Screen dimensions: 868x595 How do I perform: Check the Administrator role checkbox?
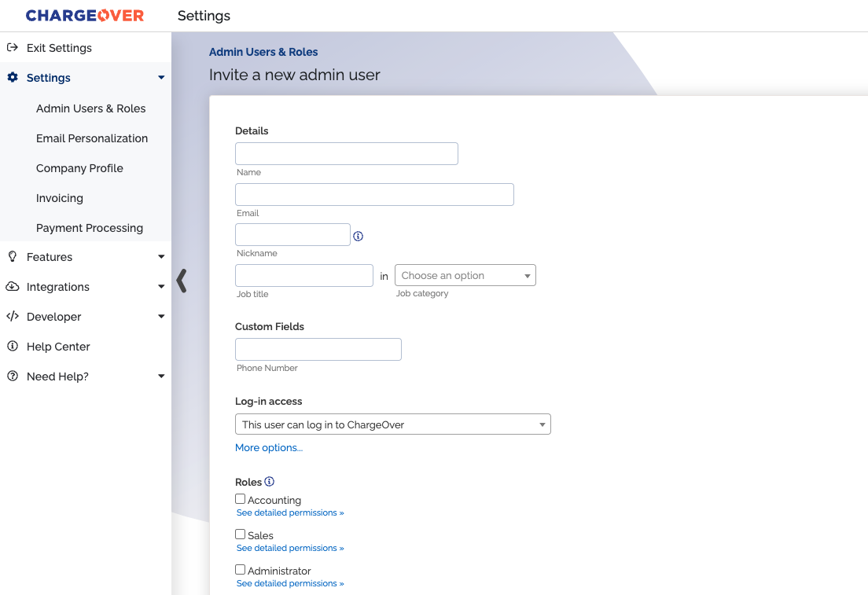[240, 569]
